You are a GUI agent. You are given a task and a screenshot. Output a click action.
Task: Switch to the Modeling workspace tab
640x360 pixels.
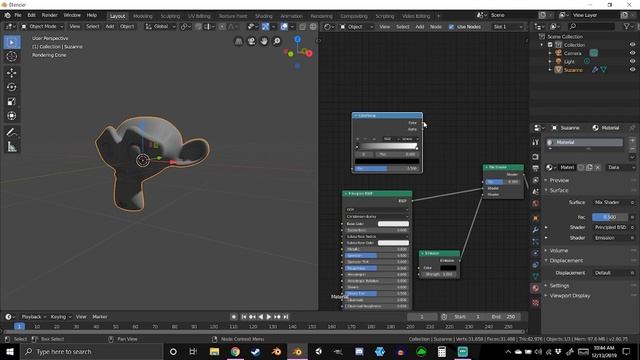coord(142,16)
